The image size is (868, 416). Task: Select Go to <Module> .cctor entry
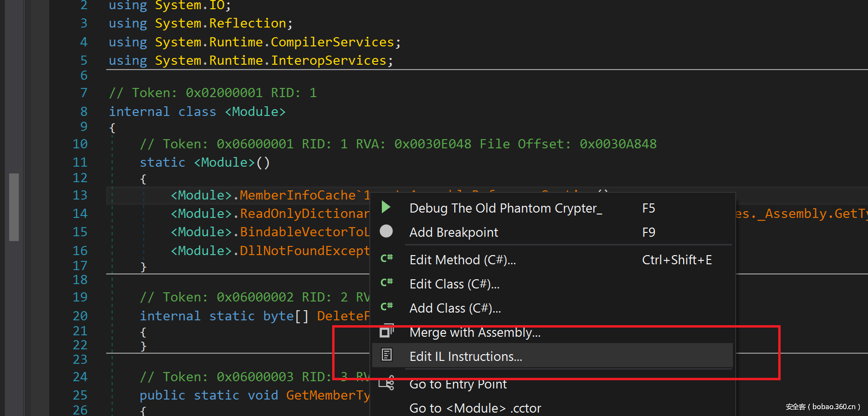(475, 408)
